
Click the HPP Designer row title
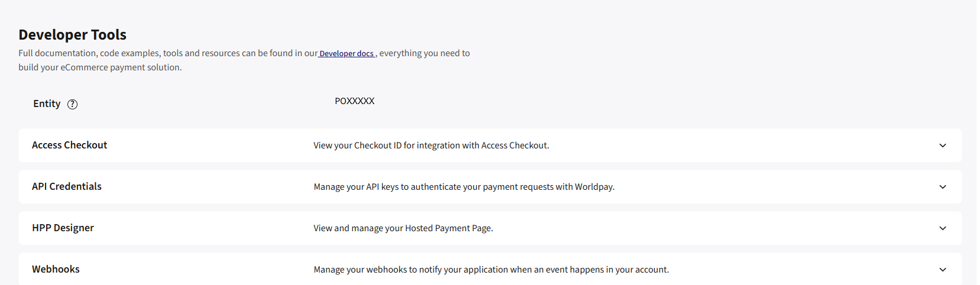tap(63, 228)
